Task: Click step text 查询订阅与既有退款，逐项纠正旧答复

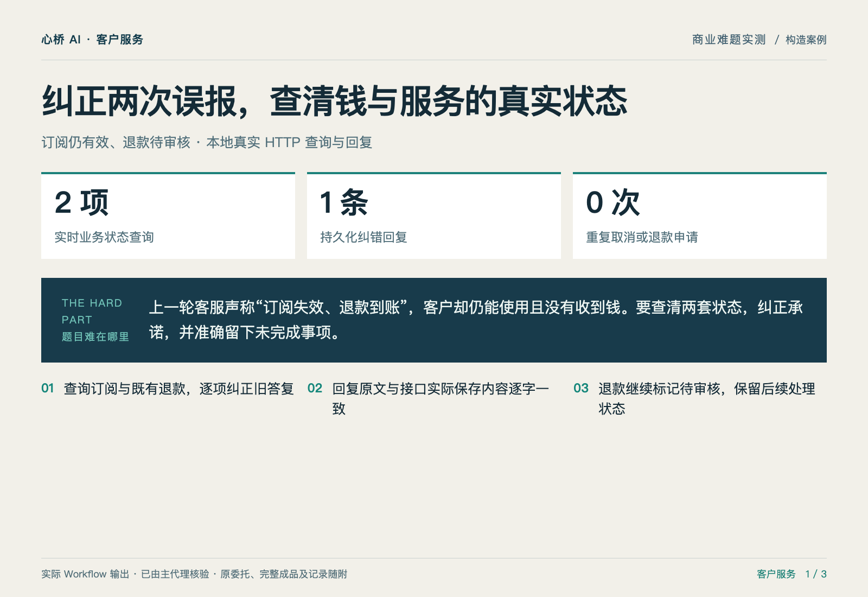Action: [x=179, y=389]
